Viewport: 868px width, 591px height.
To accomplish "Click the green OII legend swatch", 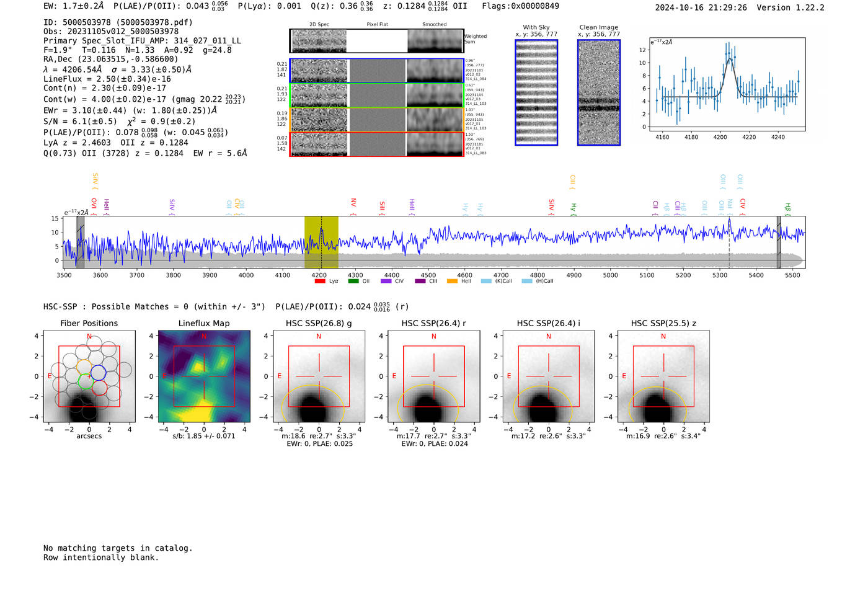I will (x=353, y=281).
